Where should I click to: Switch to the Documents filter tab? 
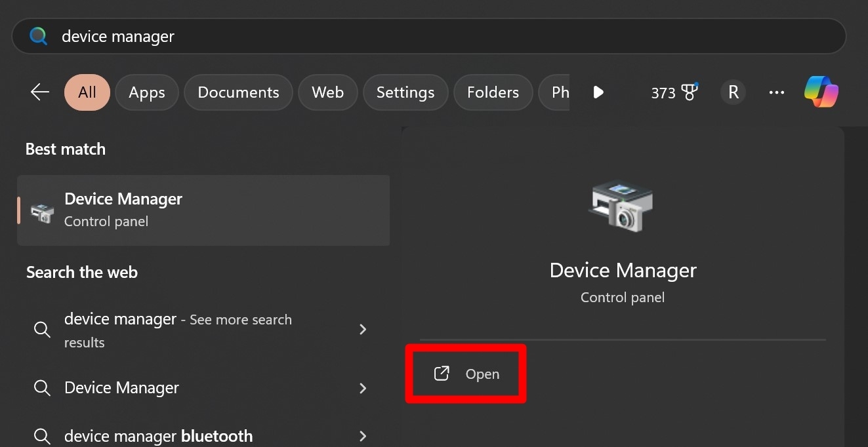pyautogui.click(x=238, y=92)
